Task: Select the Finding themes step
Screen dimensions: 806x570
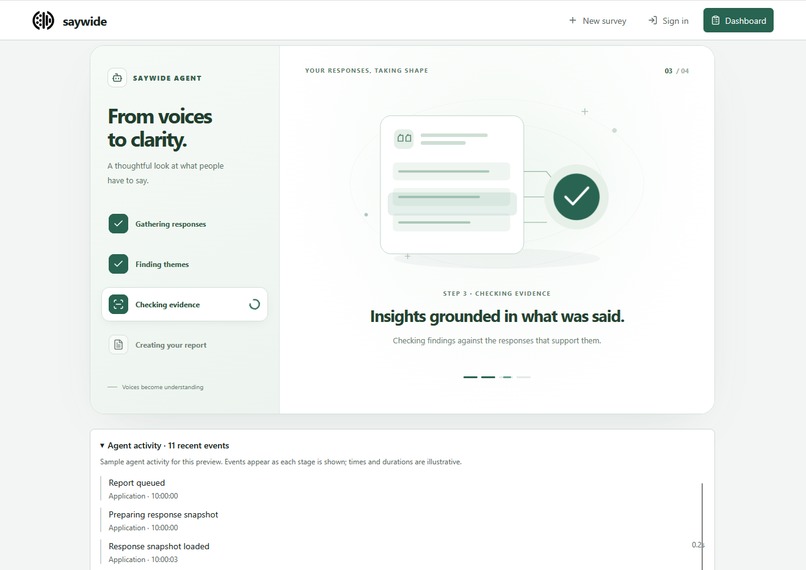Action: tap(184, 264)
